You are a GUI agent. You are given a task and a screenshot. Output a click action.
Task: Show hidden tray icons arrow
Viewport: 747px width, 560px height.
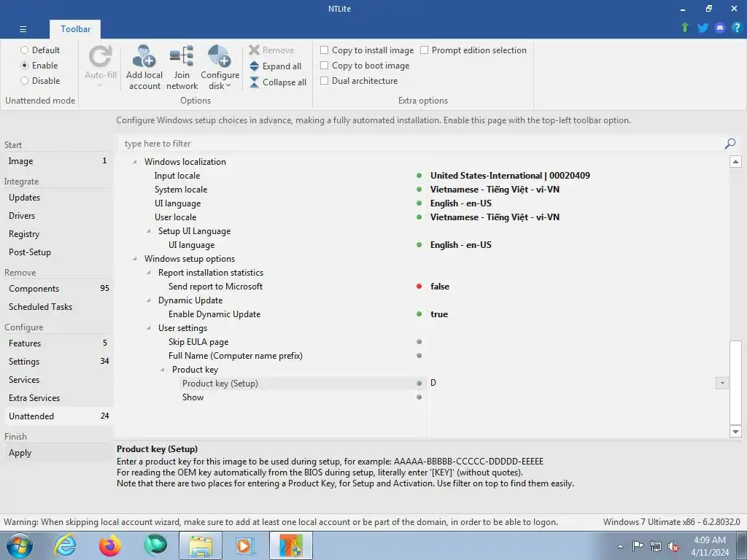[620, 546]
